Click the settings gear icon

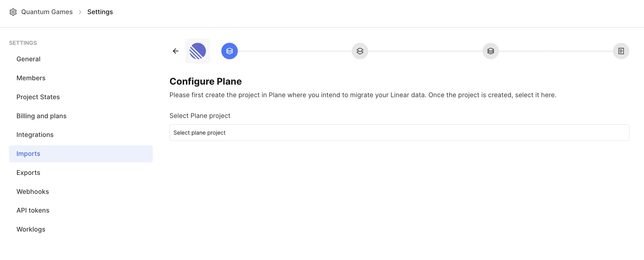13,12
